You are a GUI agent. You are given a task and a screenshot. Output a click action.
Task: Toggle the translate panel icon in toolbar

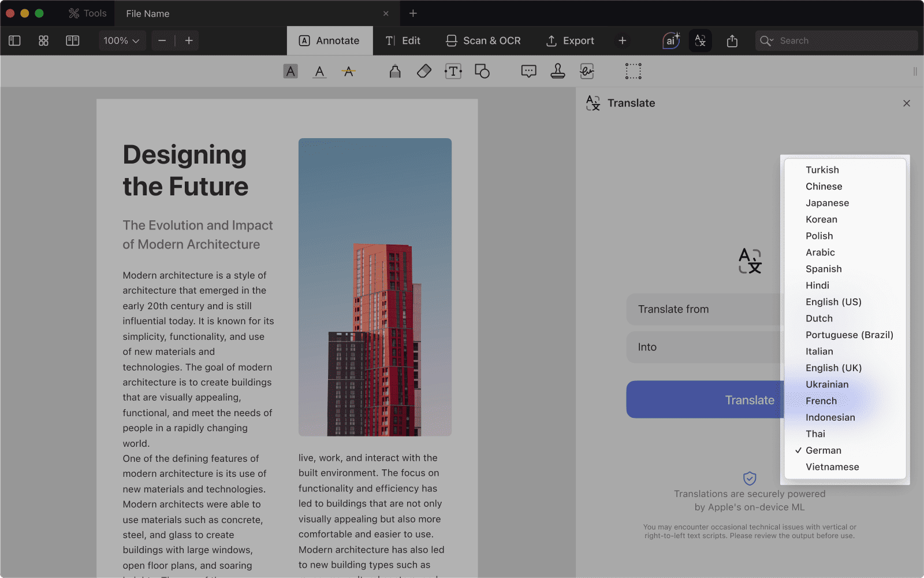700,40
